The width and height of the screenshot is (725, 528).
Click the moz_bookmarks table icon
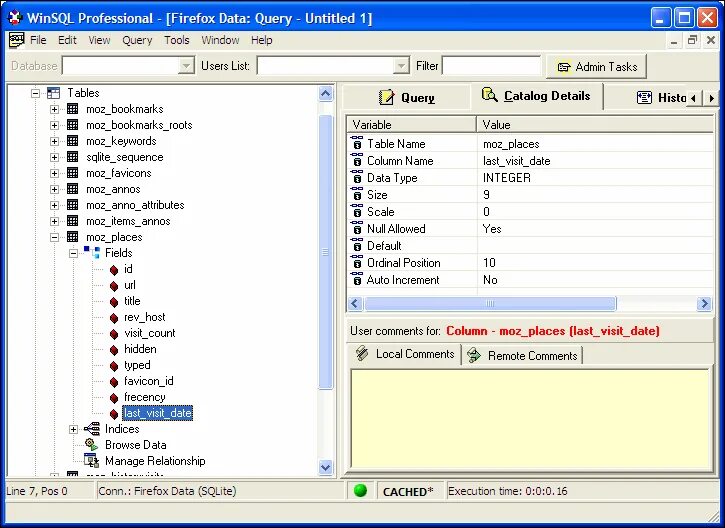click(73, 109)
